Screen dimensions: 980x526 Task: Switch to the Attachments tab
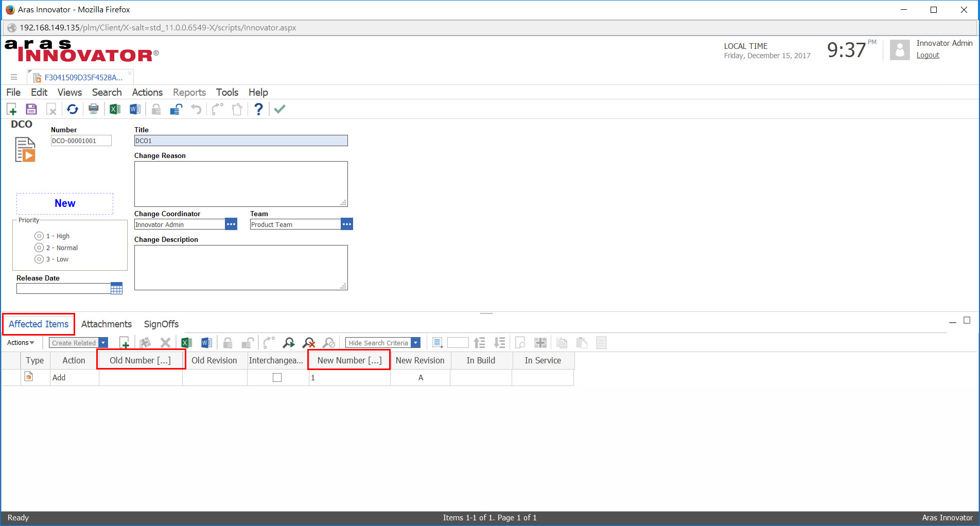click(107, 324)
